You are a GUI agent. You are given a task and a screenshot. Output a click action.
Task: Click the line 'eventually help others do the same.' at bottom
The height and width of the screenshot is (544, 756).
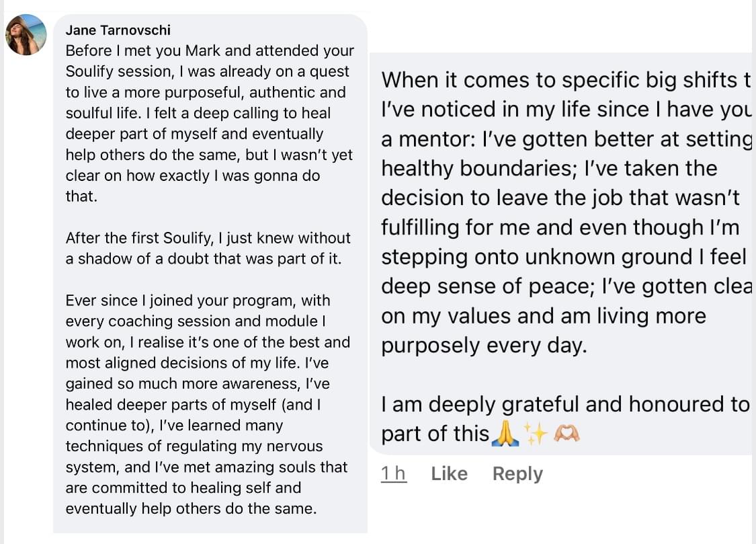[x=191, y=508]
